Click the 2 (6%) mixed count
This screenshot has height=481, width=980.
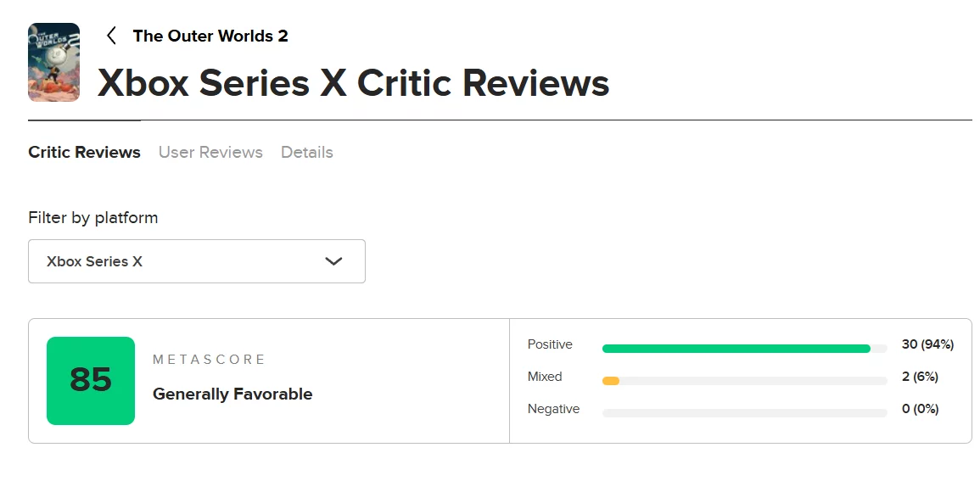coord(920,377)
